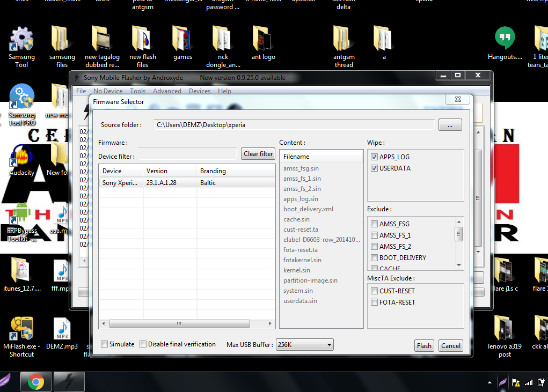Uncheck the USERDATA wipe option
Screen dimensions: 548x392
click(374, 168)
